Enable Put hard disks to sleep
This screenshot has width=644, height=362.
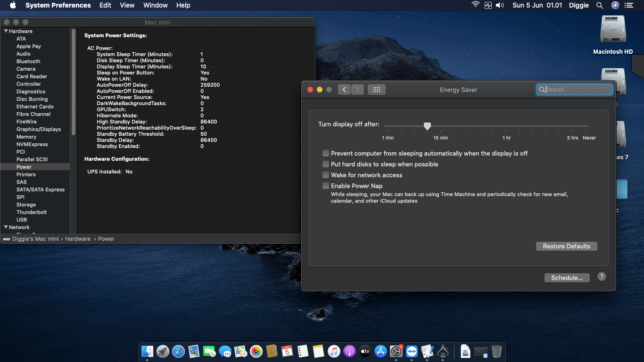click(x=325, y=164)
